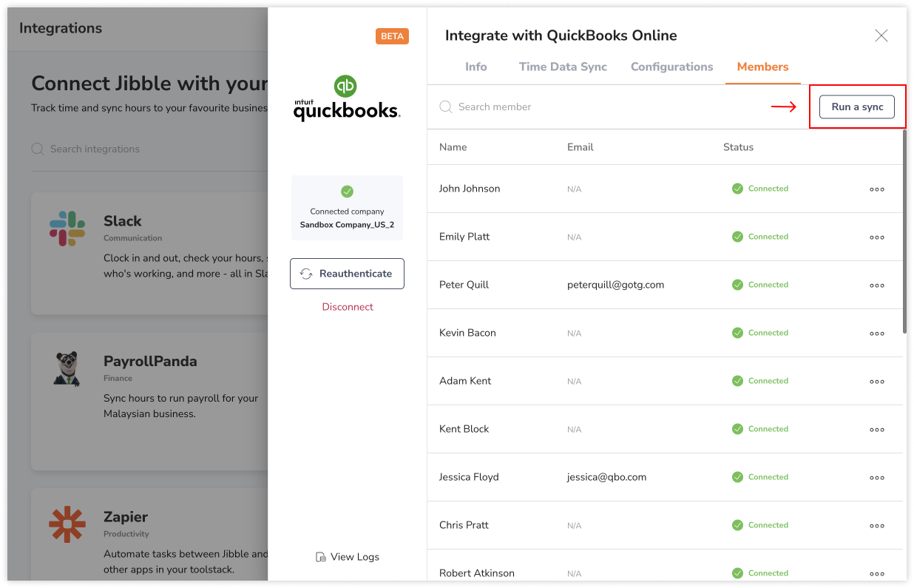Click the Email column header
The width and height of the screenshot is (914, 588).
[x=580, y=147]
